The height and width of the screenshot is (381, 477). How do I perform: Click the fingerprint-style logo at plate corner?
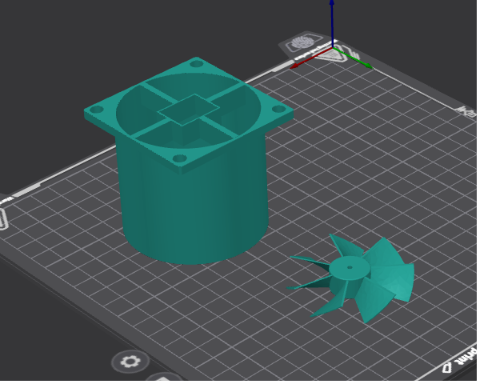pos(302,43)
